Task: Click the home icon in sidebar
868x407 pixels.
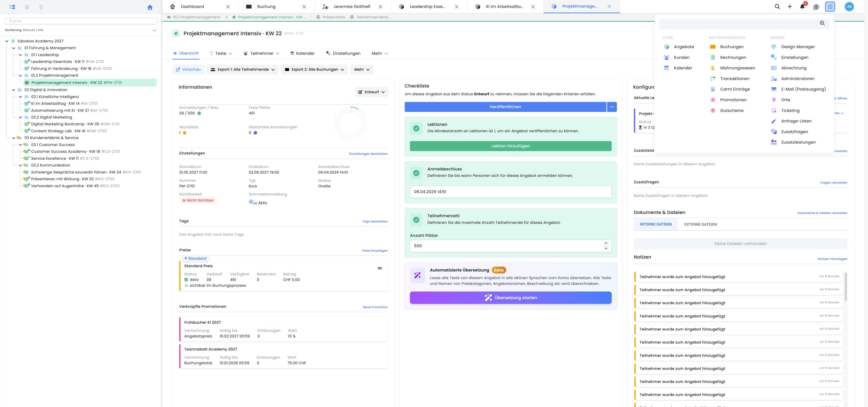Action: click(150, 7)
